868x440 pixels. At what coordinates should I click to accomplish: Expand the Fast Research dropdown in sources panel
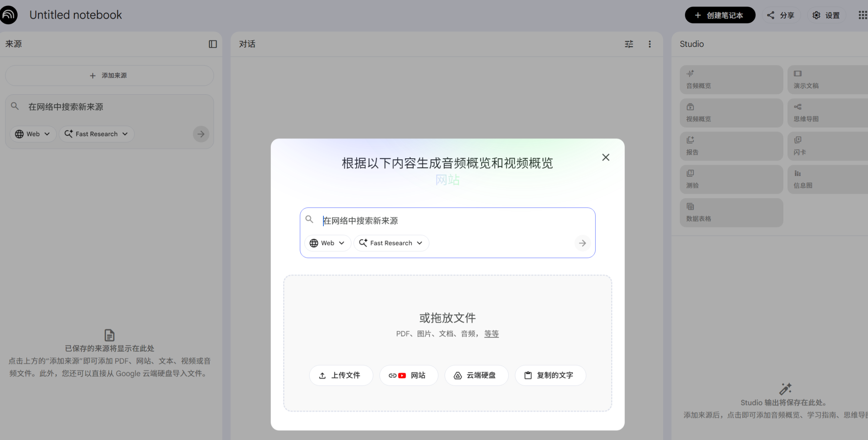[96, 134]
